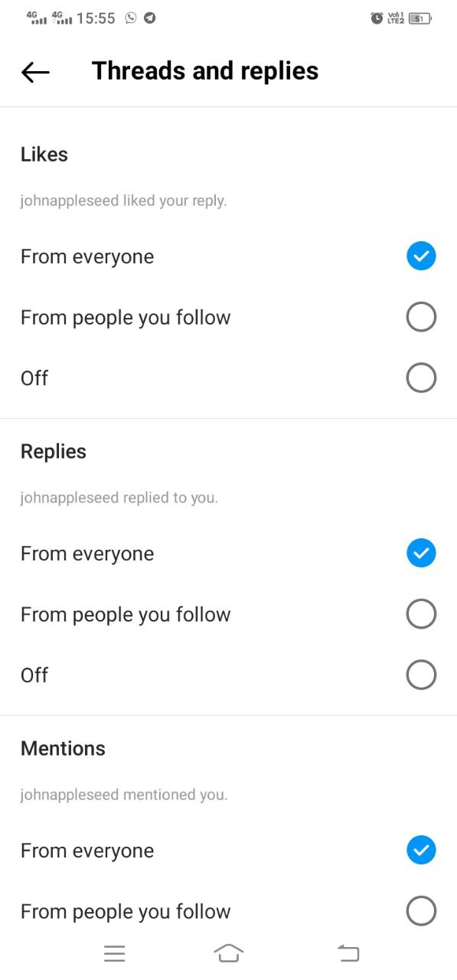Choose Replies from people you follow radio
457x980 pixels.
tap(421, 614)
